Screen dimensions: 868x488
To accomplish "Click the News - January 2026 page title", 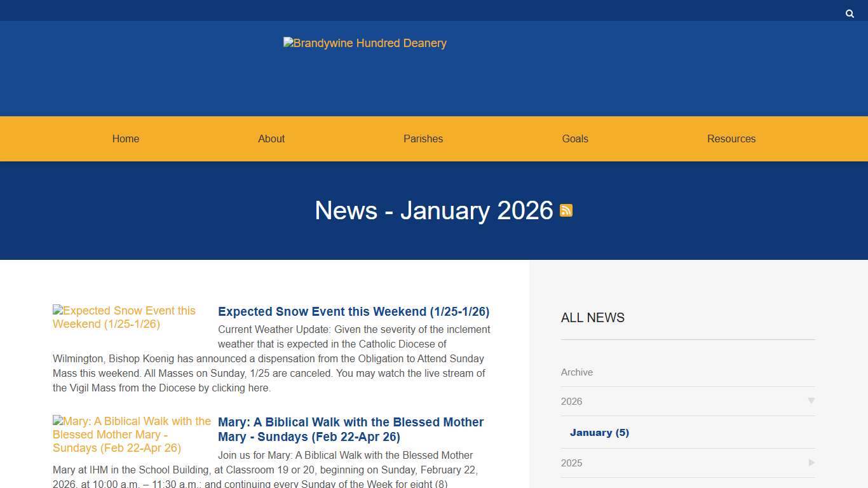I will (433, 210).
